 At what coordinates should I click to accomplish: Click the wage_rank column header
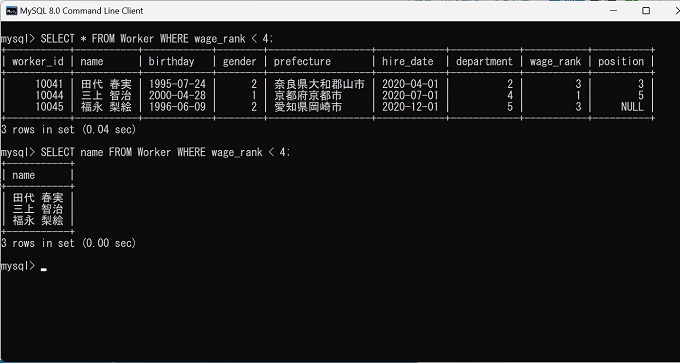tap(555, 62)
